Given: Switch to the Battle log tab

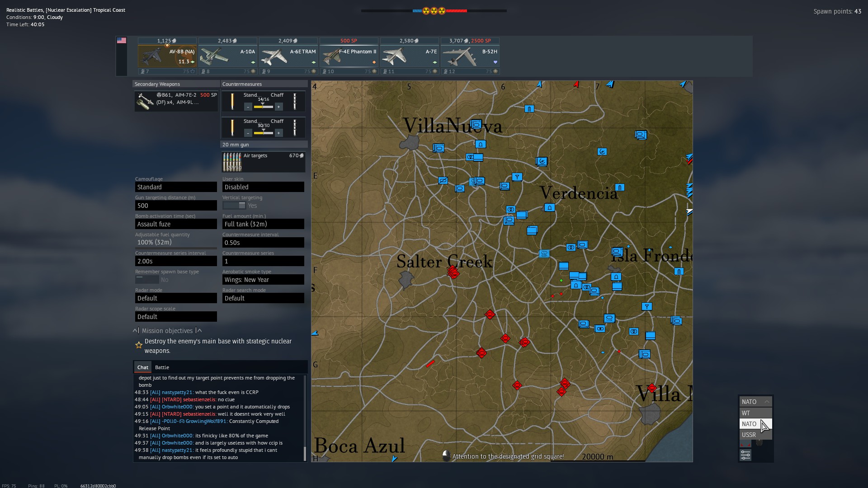Looking at the screenshot, I should click(x=162, y=367).
